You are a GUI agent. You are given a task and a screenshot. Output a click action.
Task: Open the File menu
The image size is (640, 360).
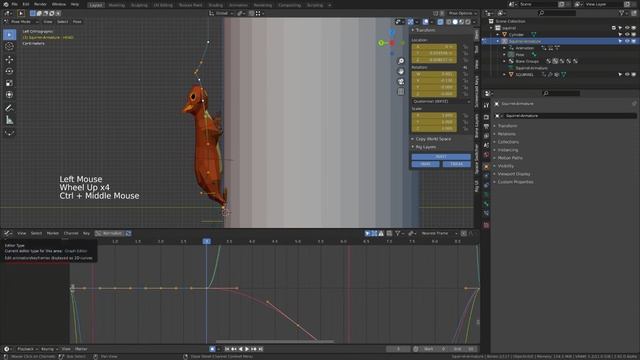(x=15, y=4)
